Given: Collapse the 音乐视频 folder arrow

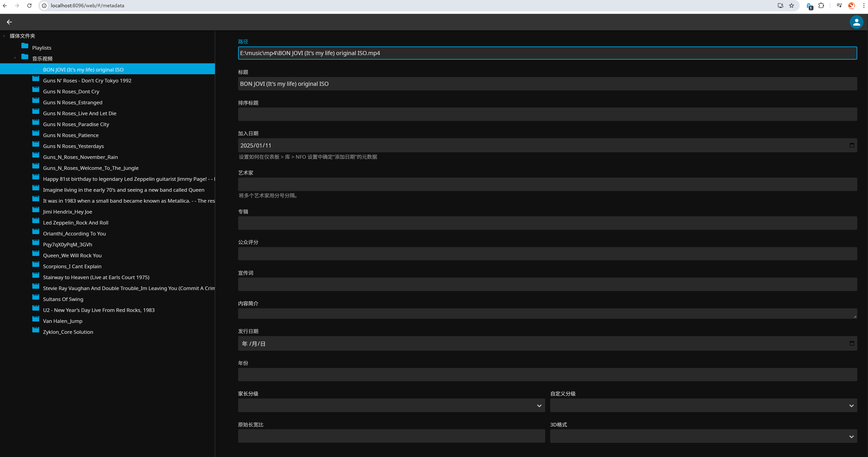Looking at the screenshot, I should tap(15, 58).
